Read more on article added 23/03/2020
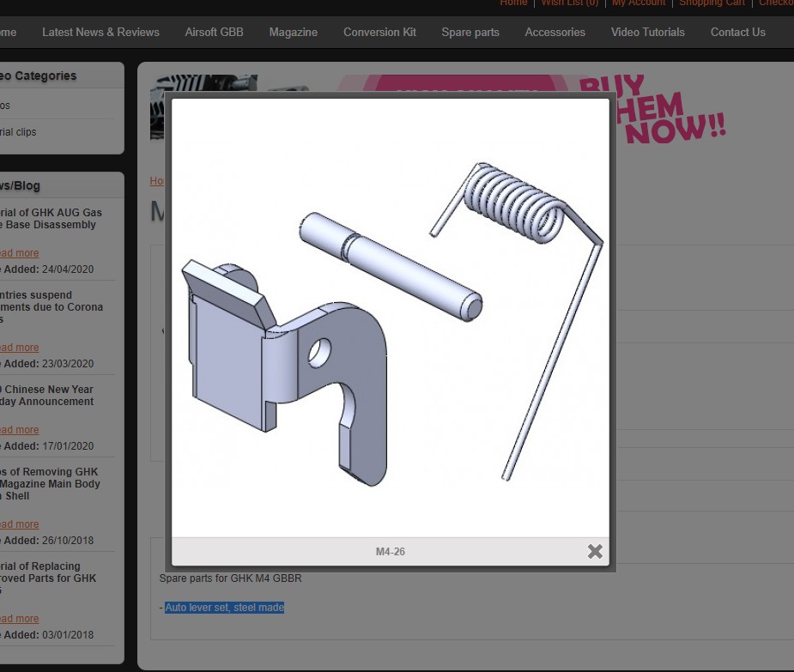Screen dimensions: 794x672 click(x=19, y=348)
